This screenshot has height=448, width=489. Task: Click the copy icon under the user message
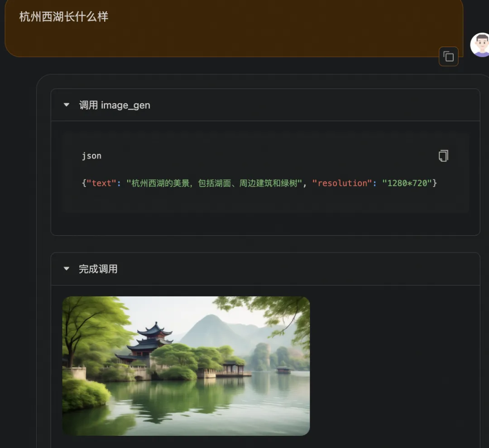click(x=448, y=57)
